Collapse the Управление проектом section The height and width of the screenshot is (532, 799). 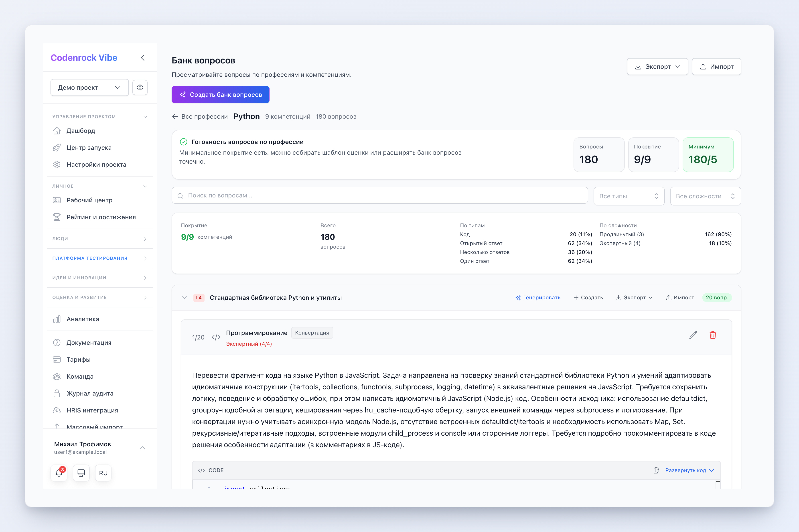coord(100,117)
